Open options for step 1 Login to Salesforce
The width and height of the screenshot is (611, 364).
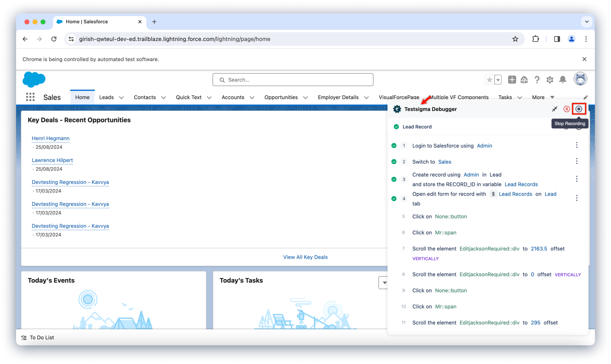577,145
